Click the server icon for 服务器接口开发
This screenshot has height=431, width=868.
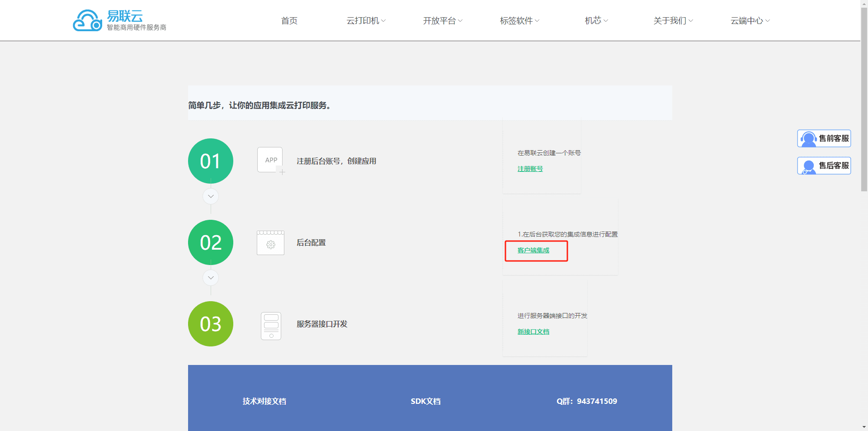(271, 326)
